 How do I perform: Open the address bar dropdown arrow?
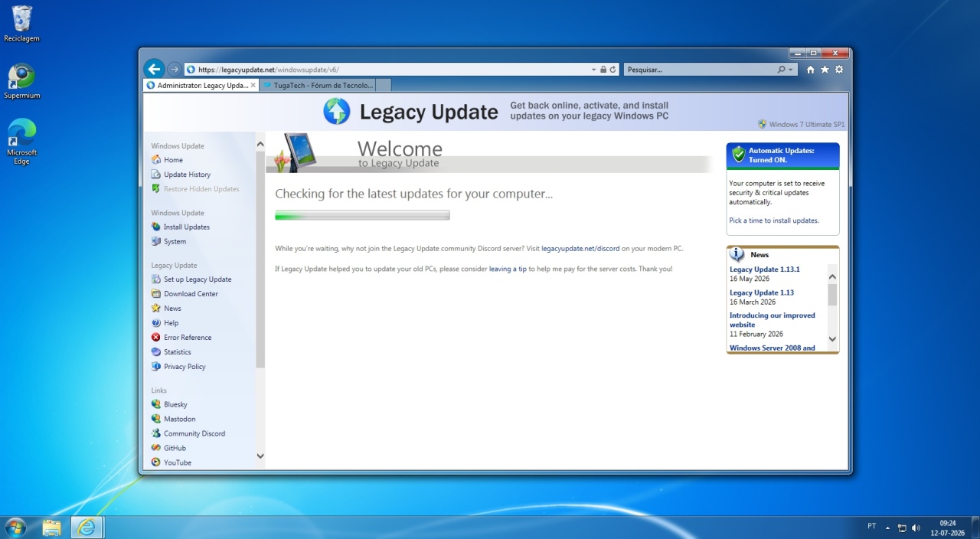click(x=593, y=70)
